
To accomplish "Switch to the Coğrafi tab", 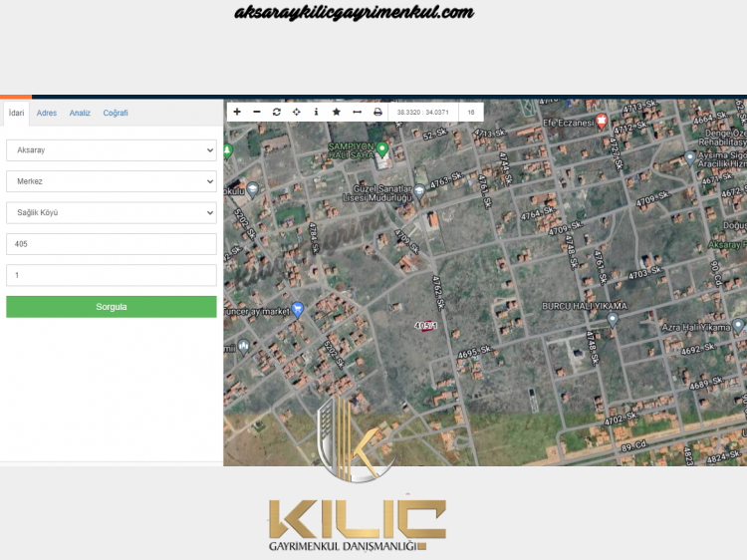I will (116, 113).
